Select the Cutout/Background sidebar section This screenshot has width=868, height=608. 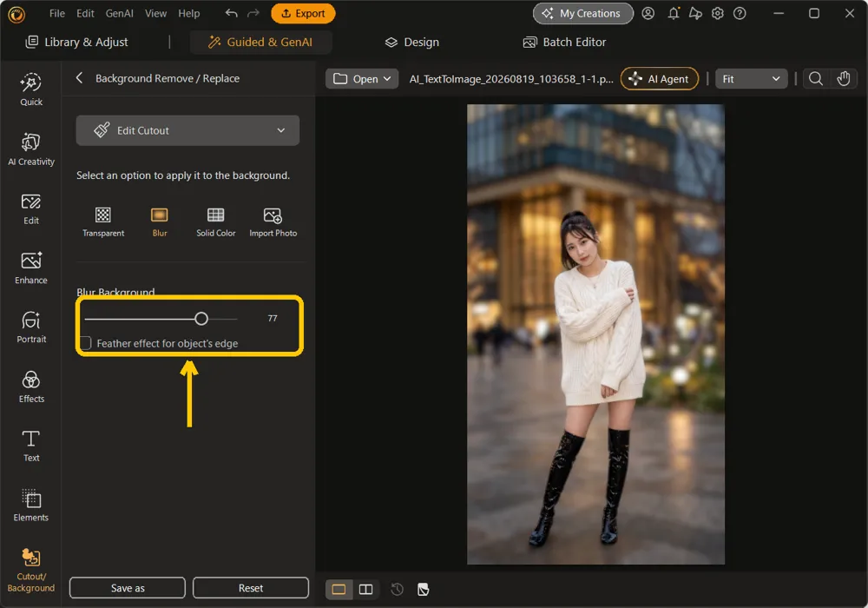(x=31, y=571)
